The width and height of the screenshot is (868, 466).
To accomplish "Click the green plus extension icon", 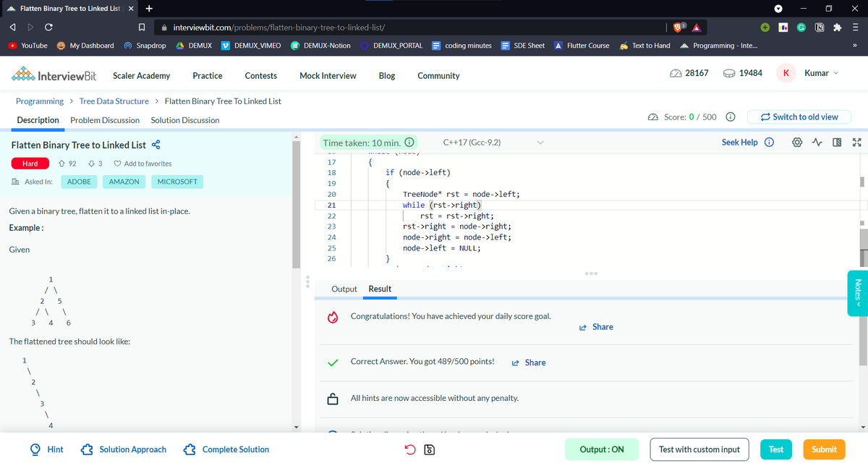I will coord(765,27).
